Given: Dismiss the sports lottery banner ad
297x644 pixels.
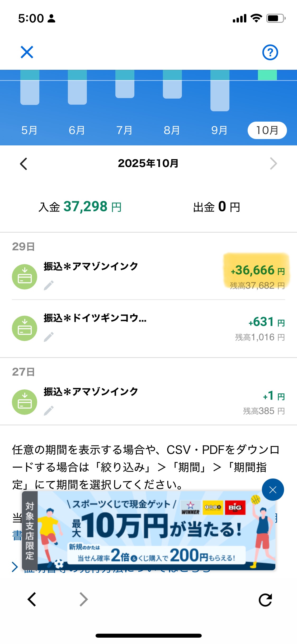Looking at the screenshot, I should pos(273,490).
